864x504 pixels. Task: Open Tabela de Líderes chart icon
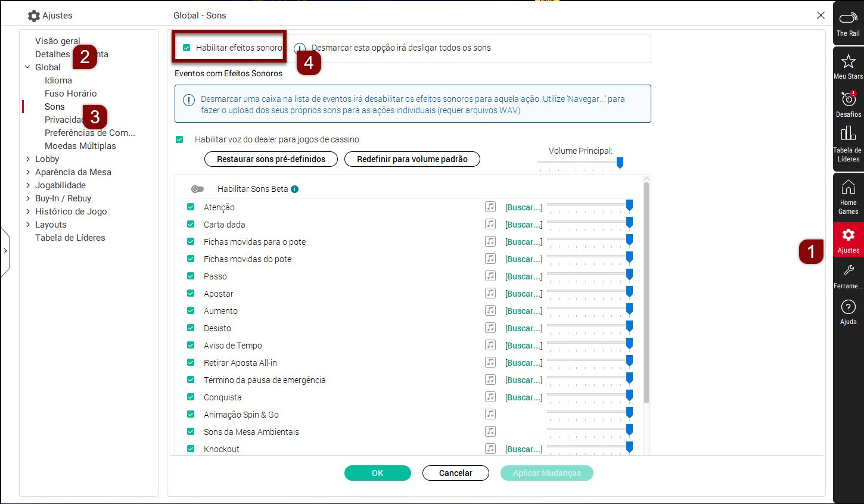(848, 134)
